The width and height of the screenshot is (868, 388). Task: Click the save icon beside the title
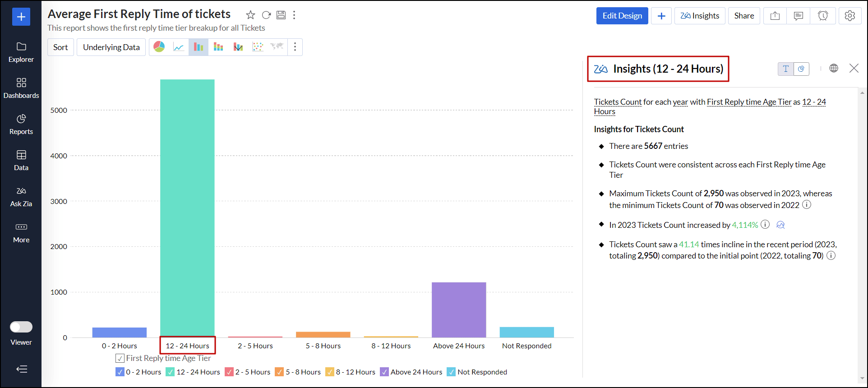[281, 15]
